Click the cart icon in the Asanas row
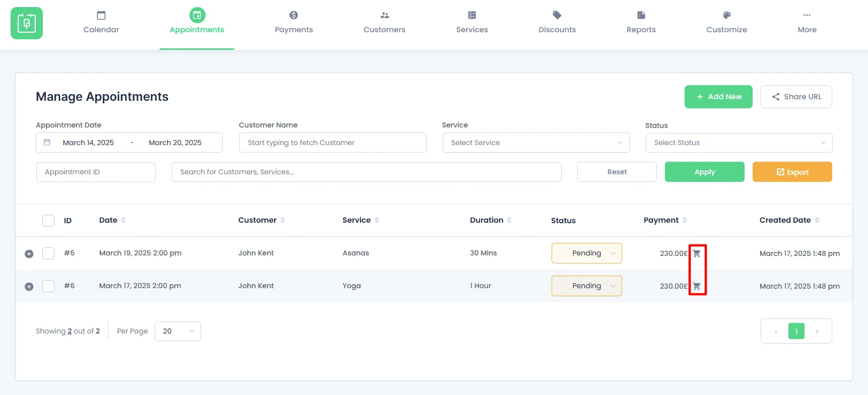The width and height of the screenshot is (868, 395). coord(697,253)
